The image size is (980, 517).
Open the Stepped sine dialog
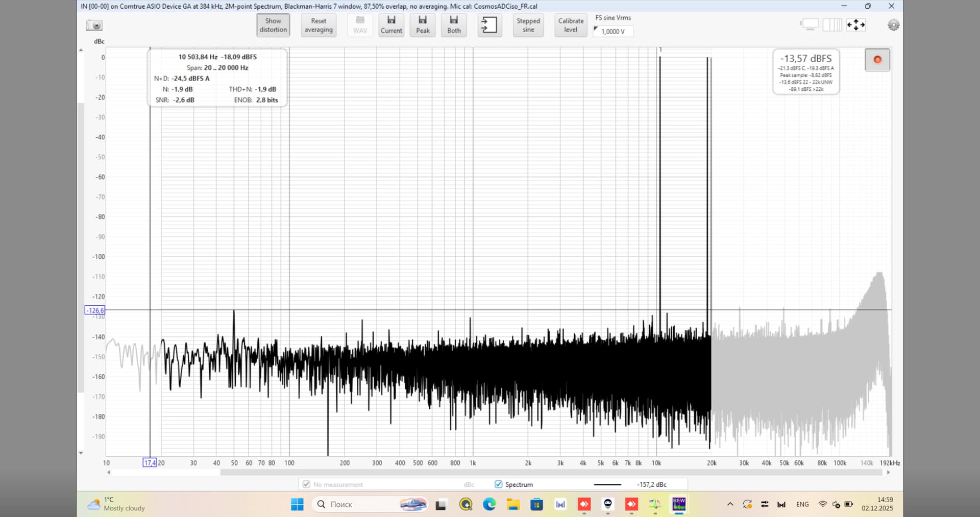click(528, 25)
